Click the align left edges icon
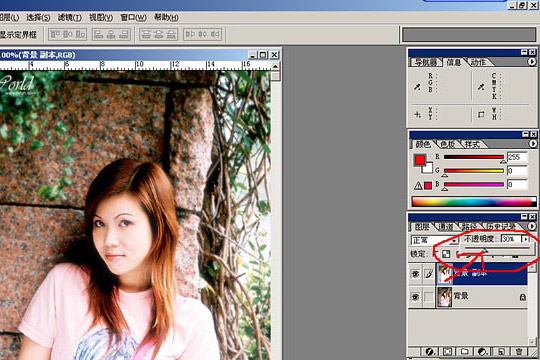Image resolution: width=540 pixels, height=360 pixels. pos(99,34)
